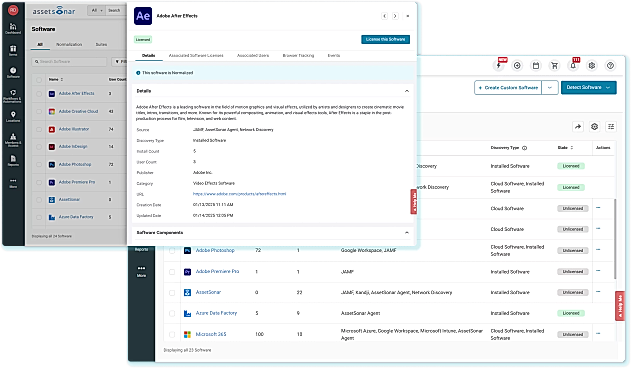Open the Detect Software dropdown
Viewport: 631px width, 368px height.
click(588, 87)
